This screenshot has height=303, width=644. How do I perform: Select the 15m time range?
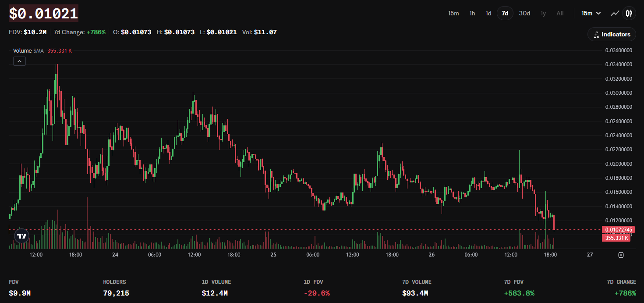point(453,13)
